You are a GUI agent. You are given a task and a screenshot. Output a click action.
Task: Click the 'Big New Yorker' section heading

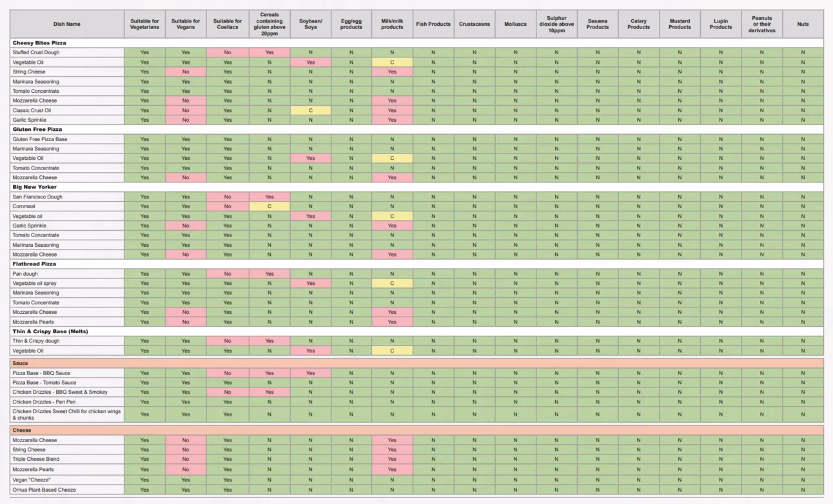coord(35,187)
